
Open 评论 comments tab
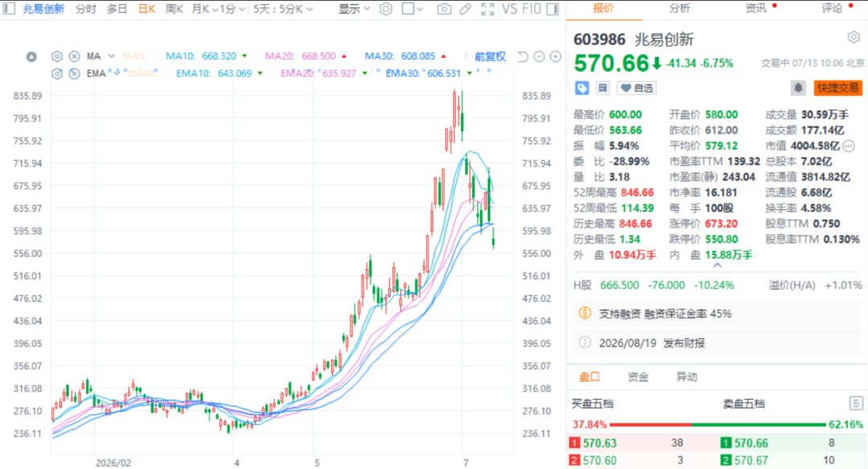pyautogui.click(x=832, y=8)
